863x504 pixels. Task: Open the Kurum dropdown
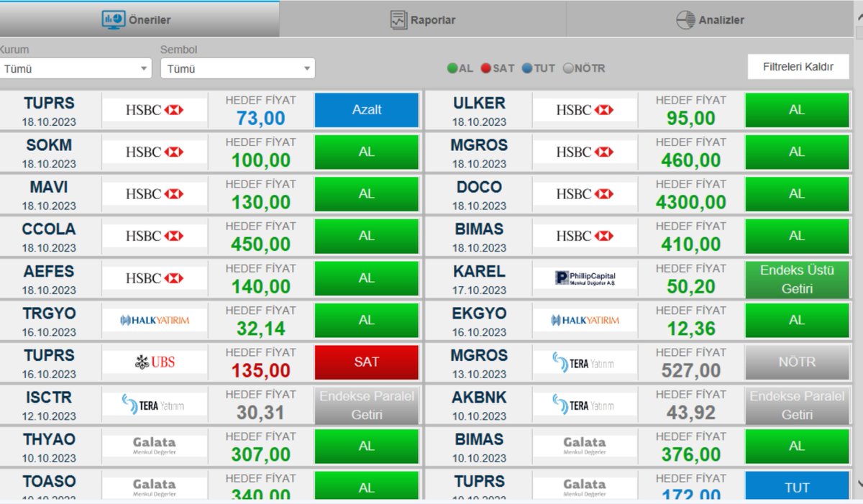point(76,68)
